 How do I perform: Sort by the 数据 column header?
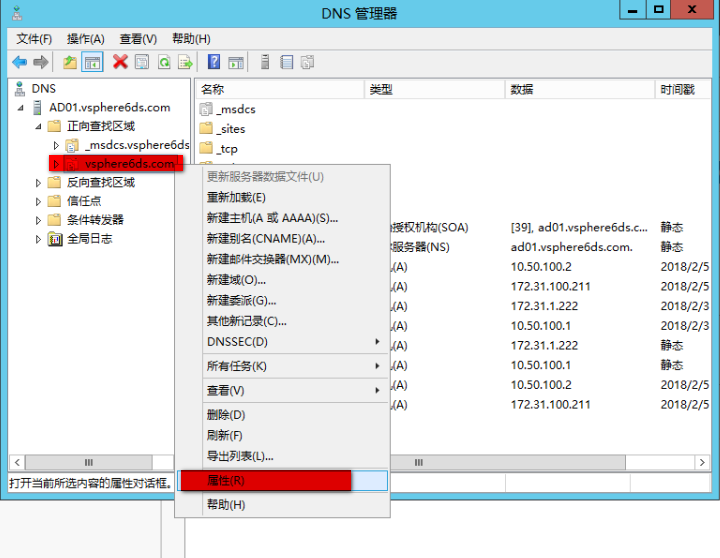(x=580, y=90)
